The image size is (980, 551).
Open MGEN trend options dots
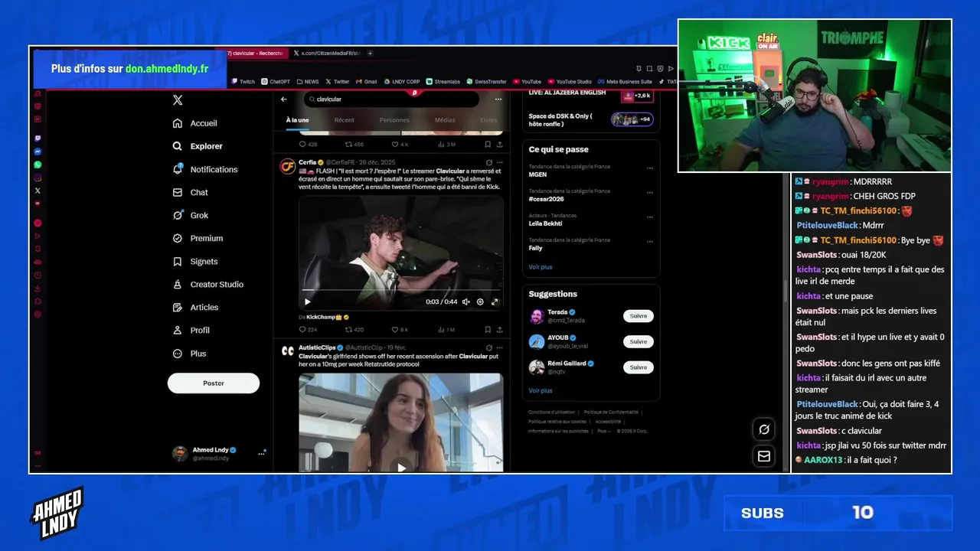click(649, 168)
